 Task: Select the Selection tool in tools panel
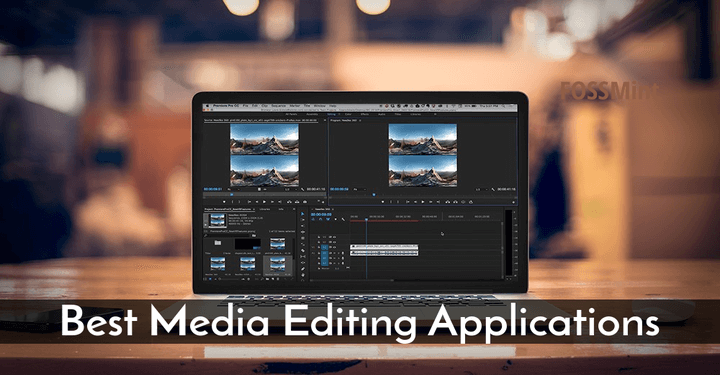(x=303, y=214)
